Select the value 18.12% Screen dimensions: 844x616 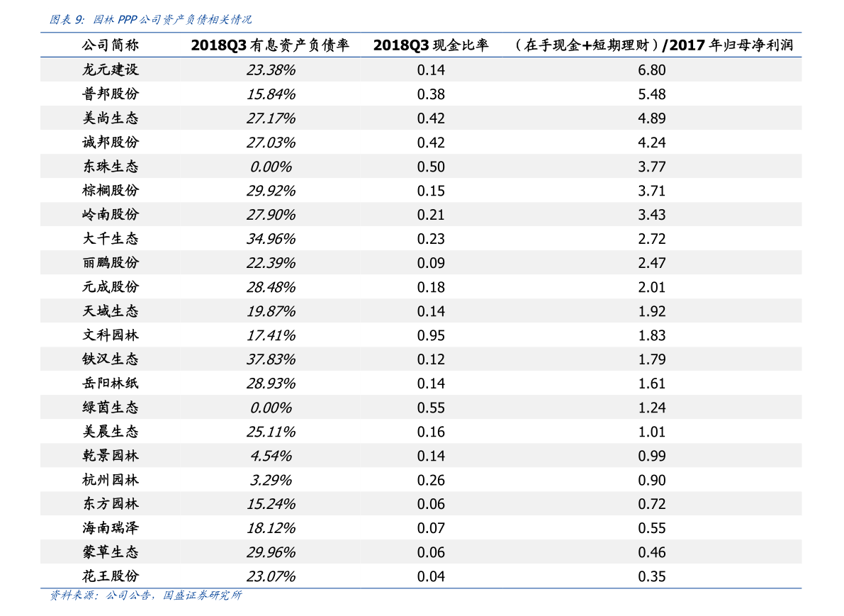tap(271, 528)
